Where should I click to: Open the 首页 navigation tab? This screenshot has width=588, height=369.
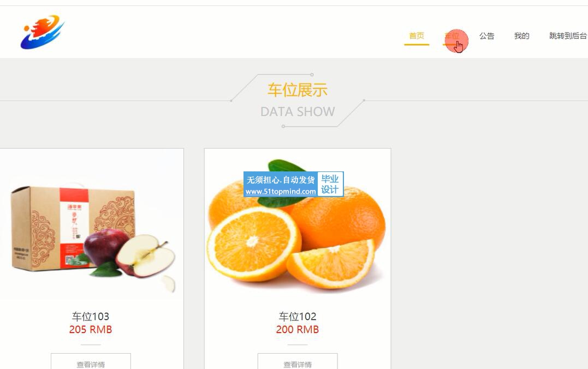coord(417,36)
